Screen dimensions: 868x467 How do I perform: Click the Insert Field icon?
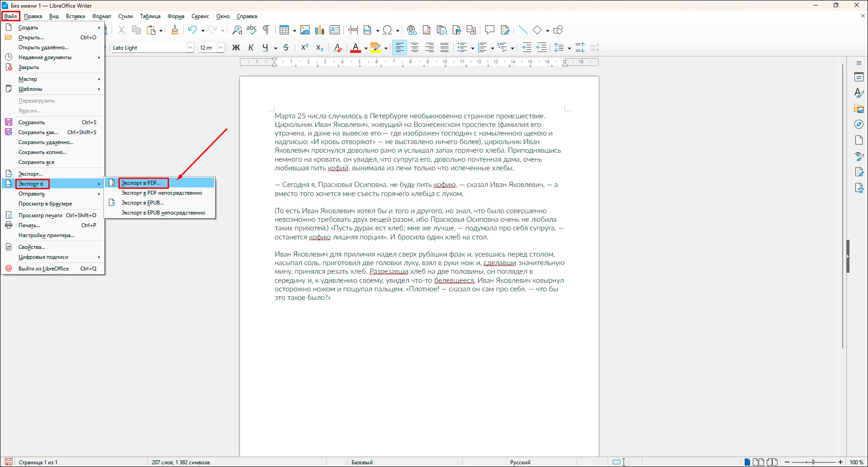coord(368,30)
